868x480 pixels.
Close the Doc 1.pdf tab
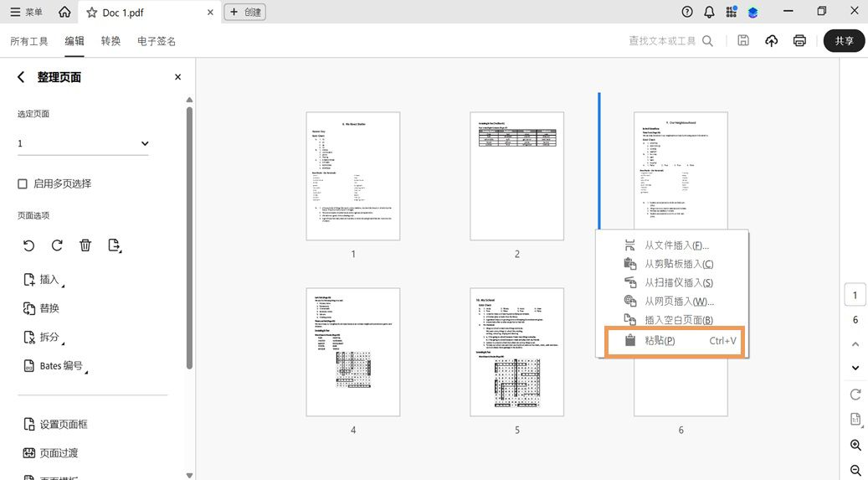[210, 13]
